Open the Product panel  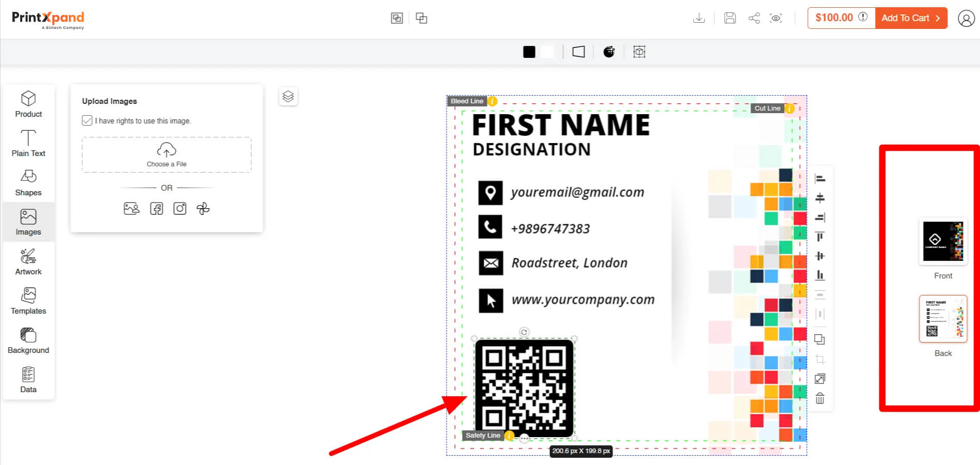(x=28, y=104)
